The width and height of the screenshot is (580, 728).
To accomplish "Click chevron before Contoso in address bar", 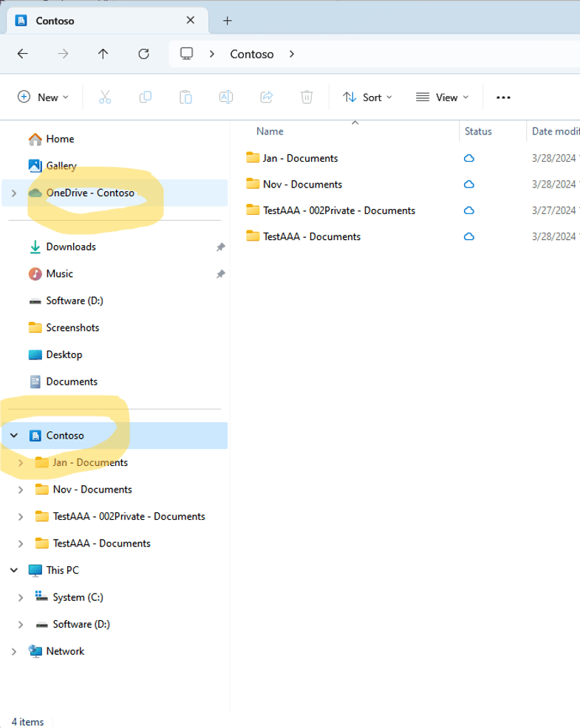I will point(212,54).
